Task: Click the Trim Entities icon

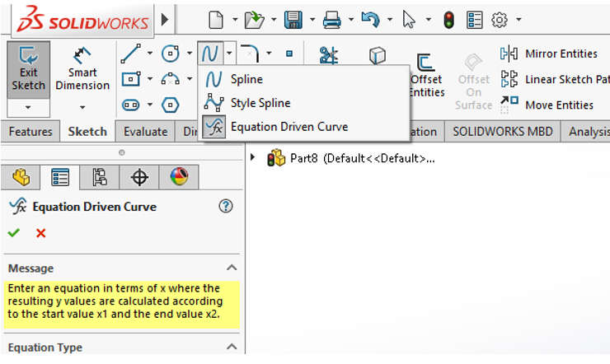Action: 329,55
